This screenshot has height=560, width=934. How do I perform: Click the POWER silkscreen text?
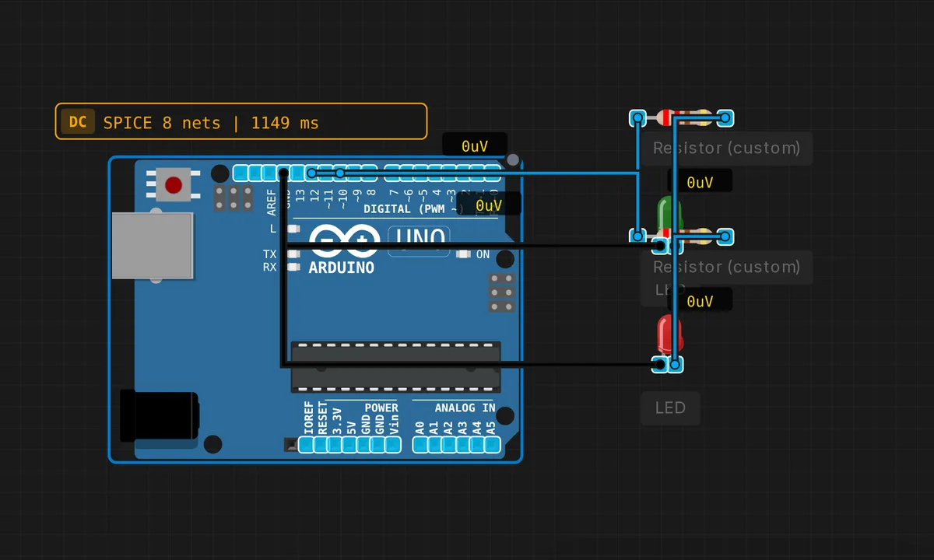click(x=381, y=408)
